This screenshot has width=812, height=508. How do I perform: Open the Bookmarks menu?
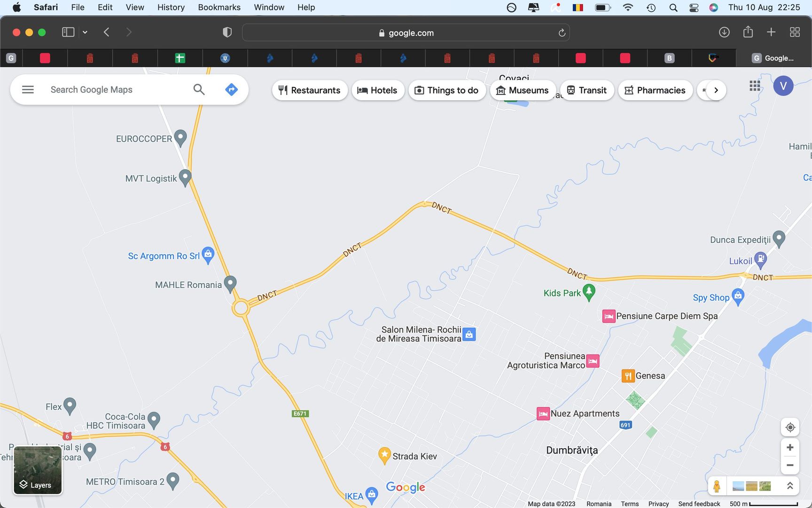[x=219, y=8]
